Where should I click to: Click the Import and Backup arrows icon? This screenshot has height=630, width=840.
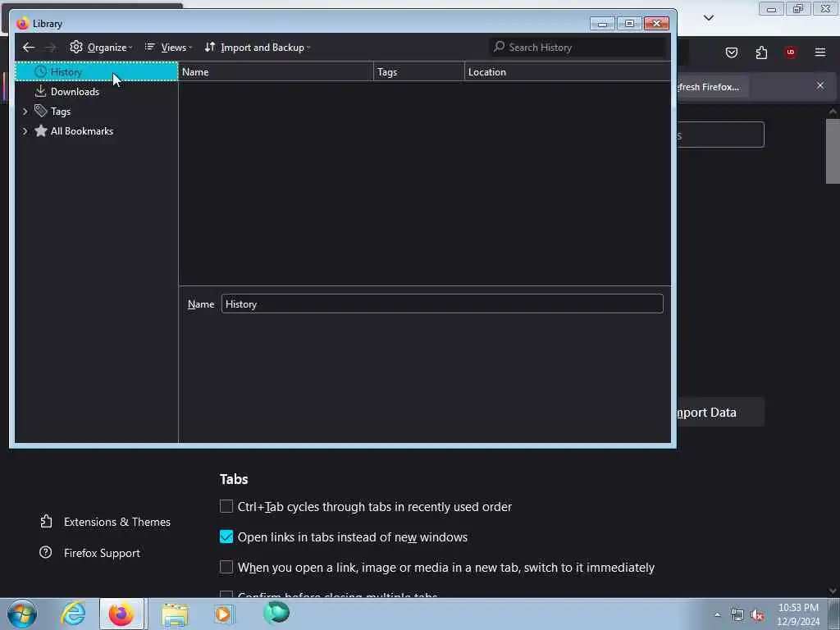pos(210,47)
